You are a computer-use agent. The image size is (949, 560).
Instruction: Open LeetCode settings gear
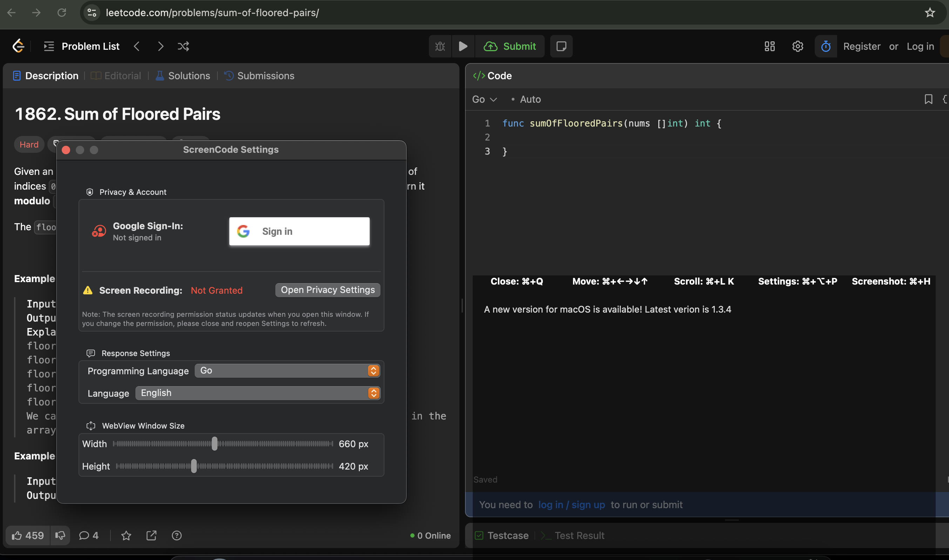[x=797, y=46]
